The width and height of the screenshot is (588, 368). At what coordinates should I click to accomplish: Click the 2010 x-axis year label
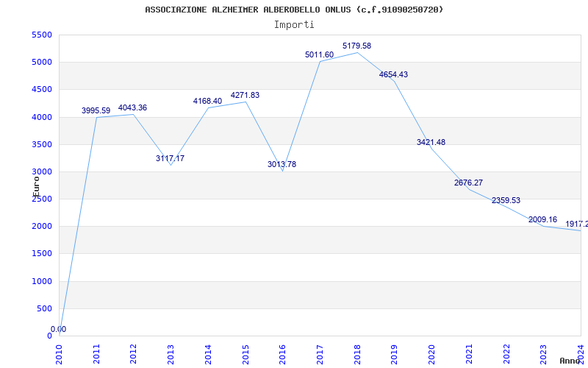click(x=60, y=354)
